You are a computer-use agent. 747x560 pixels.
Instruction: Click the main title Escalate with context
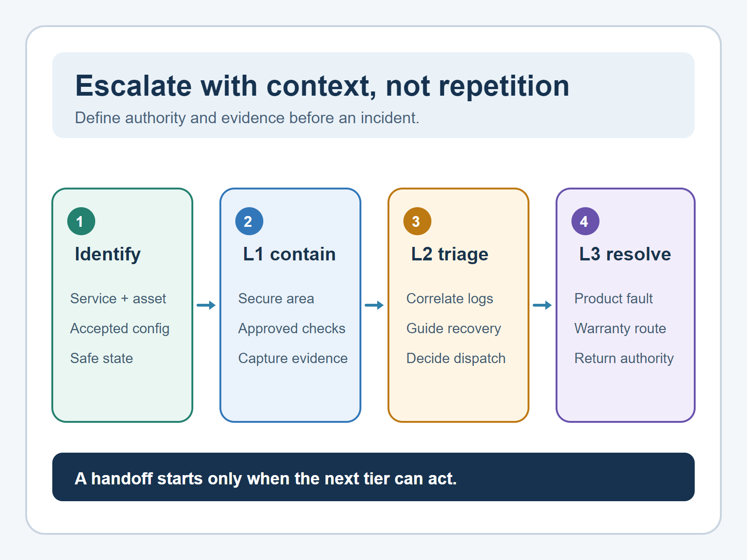point(322,86)
